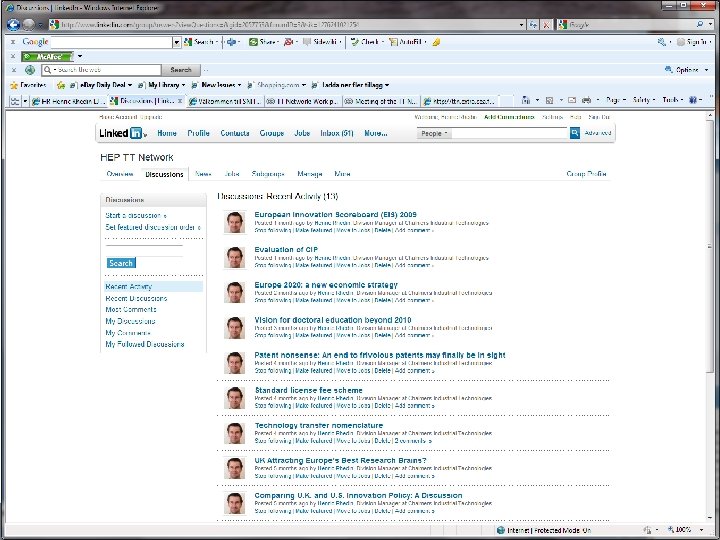Click the magnifier in browser search box
The height and width of the screenshot is (540, 720).
click(700, 24)
